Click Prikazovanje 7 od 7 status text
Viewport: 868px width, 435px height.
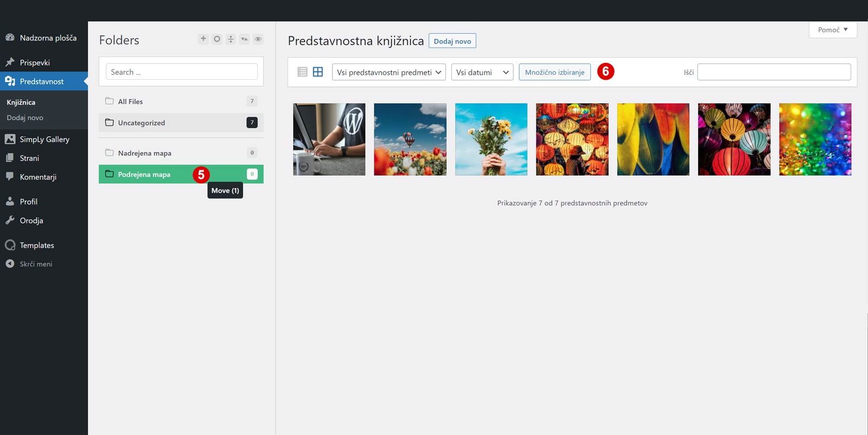point(572,203)
